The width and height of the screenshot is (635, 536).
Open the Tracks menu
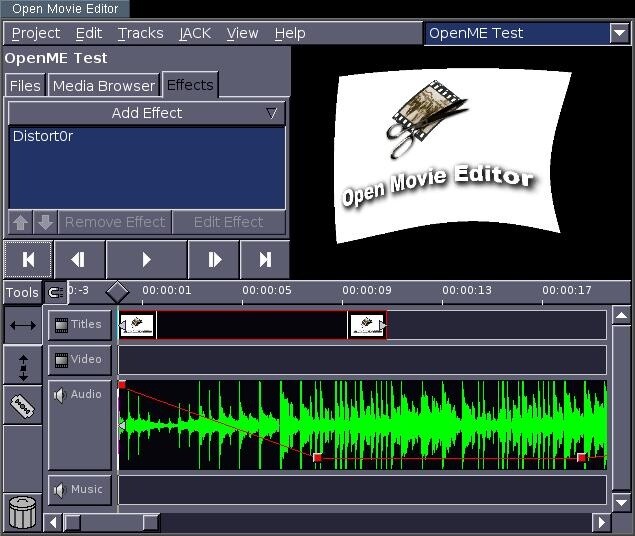(141, 33)
